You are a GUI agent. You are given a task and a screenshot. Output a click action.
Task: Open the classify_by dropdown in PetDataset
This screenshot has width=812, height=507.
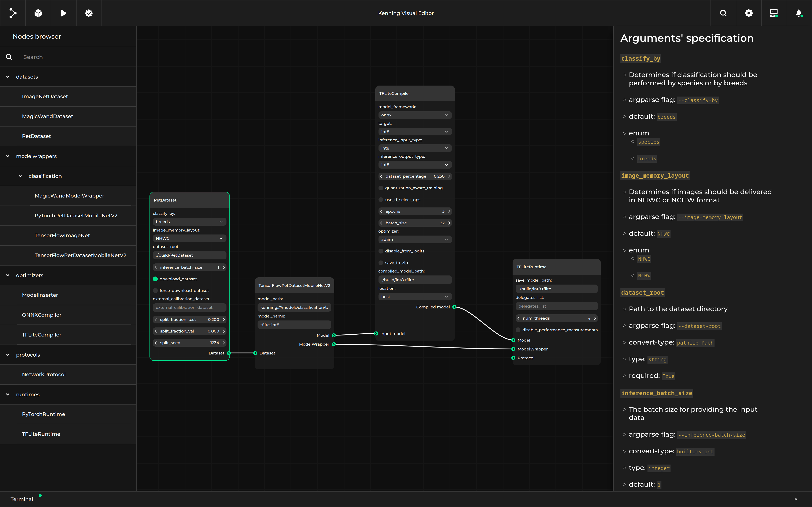tap(189, 222)
